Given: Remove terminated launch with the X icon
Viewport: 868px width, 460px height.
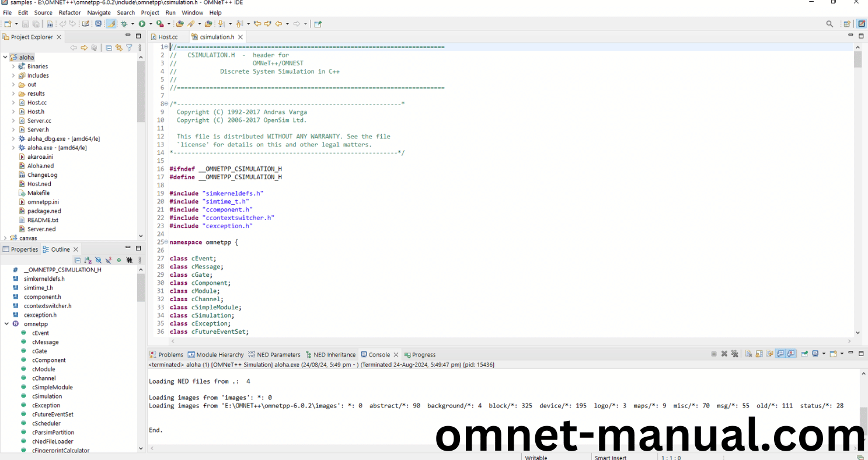Looking at the screenshot, I should 724,353.
